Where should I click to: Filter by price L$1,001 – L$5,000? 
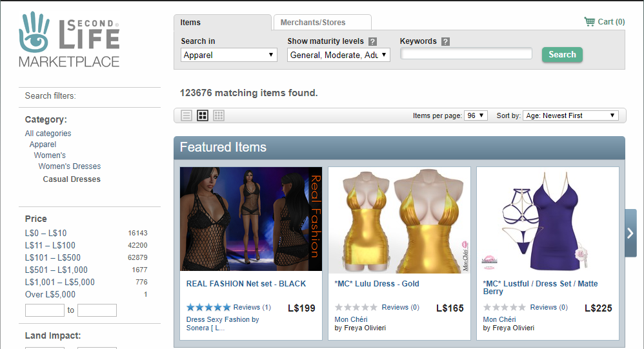(x=59, y=283)
